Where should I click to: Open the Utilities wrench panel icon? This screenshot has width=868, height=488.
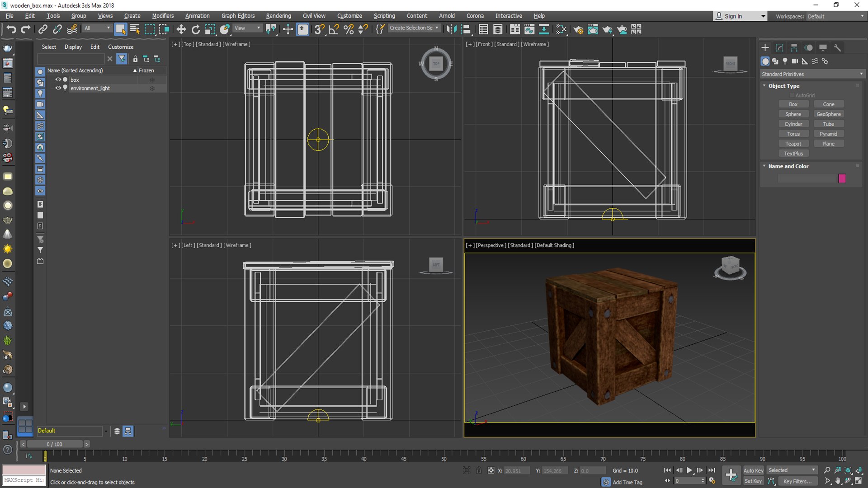click(837, 47)
